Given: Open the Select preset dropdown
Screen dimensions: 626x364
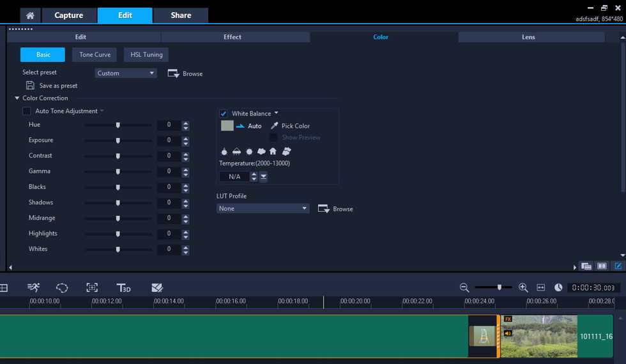Looking at the screenshot, I should click(126, 73).
